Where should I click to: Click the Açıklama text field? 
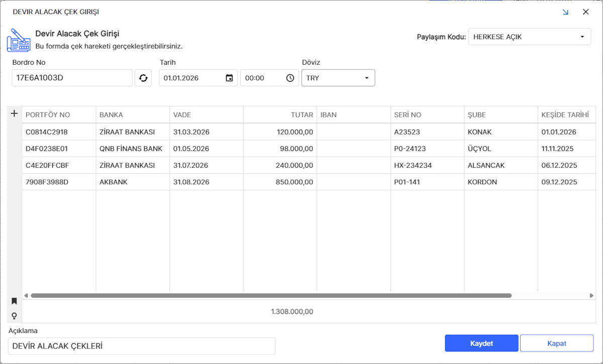pyautogui.click(x=142, y=346)
